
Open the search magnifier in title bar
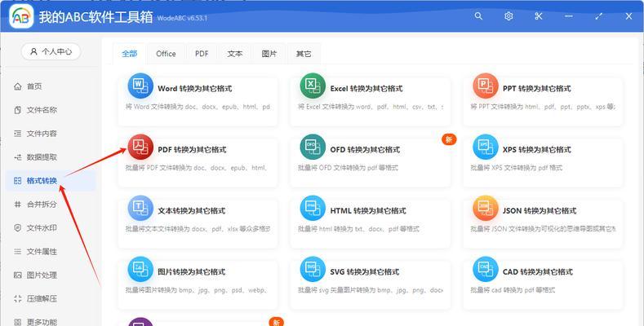click(478, 16)
